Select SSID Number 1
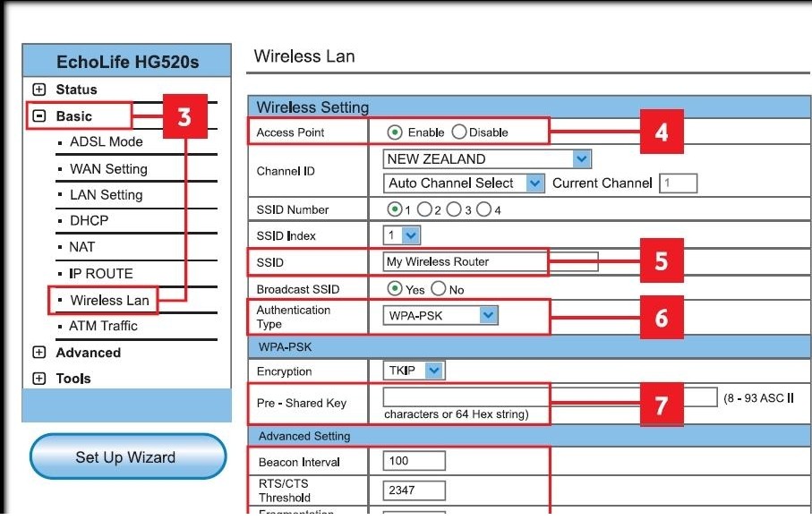Screen dimensions: 812x520 pyautogui.click(x=395, y=209)
